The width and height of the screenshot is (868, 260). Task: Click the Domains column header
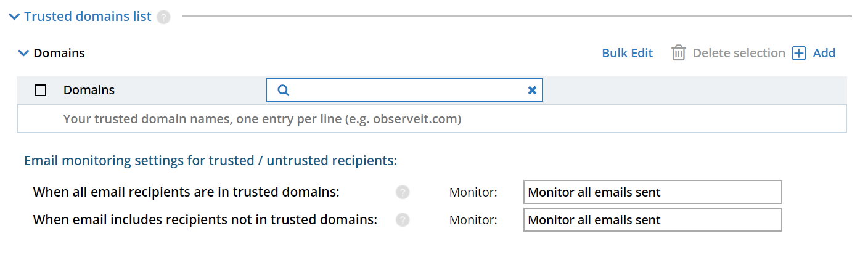(x=89, y=90)
